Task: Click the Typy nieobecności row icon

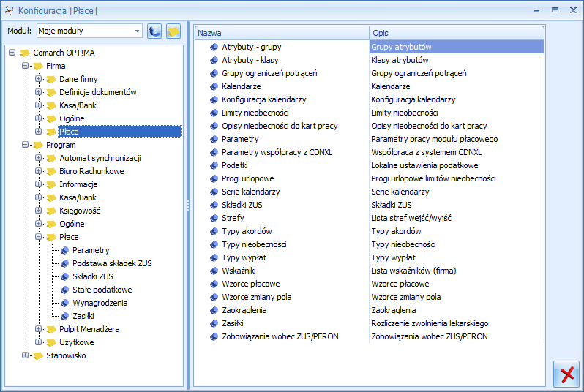Action: (214, 244)
